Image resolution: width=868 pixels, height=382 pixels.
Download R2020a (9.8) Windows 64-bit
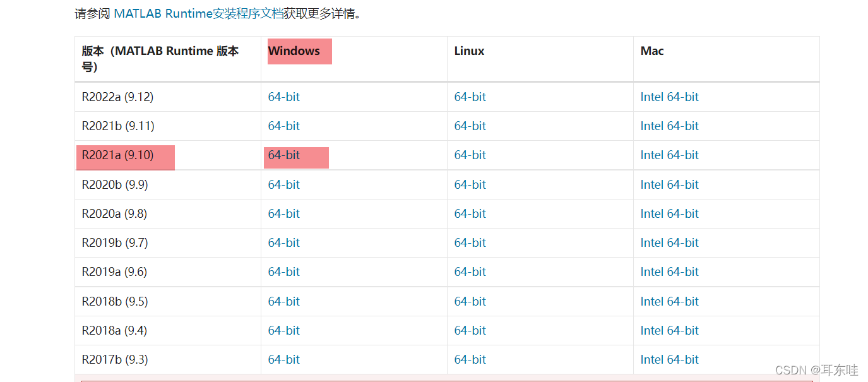pyautogui.click(x=284, y=214)
